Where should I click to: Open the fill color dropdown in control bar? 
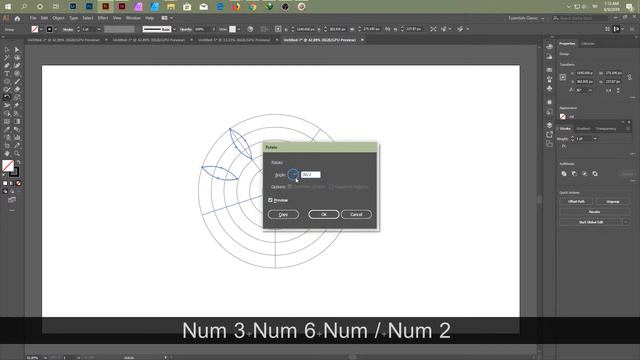[41, 29]
